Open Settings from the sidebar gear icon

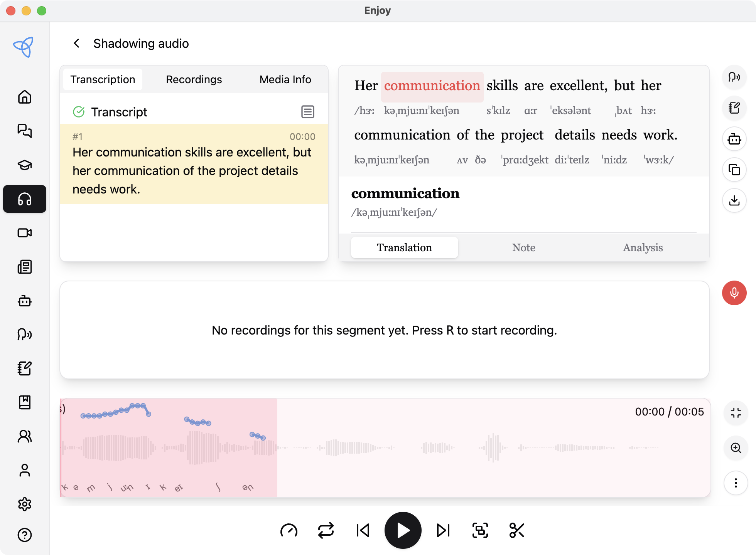[x=25, y=504]
